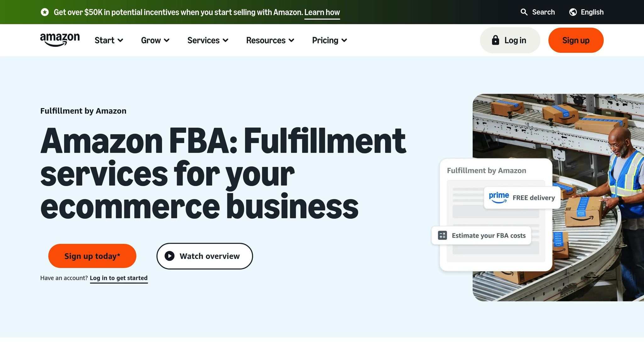Image resolution: width=644 pixels, height=362 pixels.
Task: Expand the Resources menu chevron
Action: point(291,40)
